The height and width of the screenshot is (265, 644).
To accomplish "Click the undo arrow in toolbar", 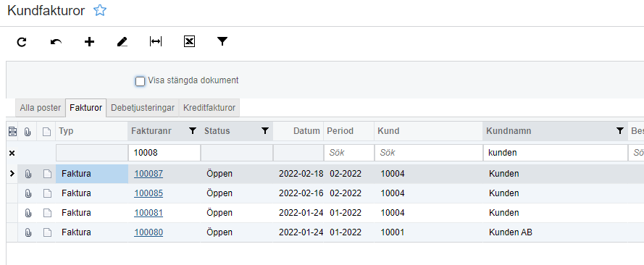I will pyautogui.click(x=56, y=41).
